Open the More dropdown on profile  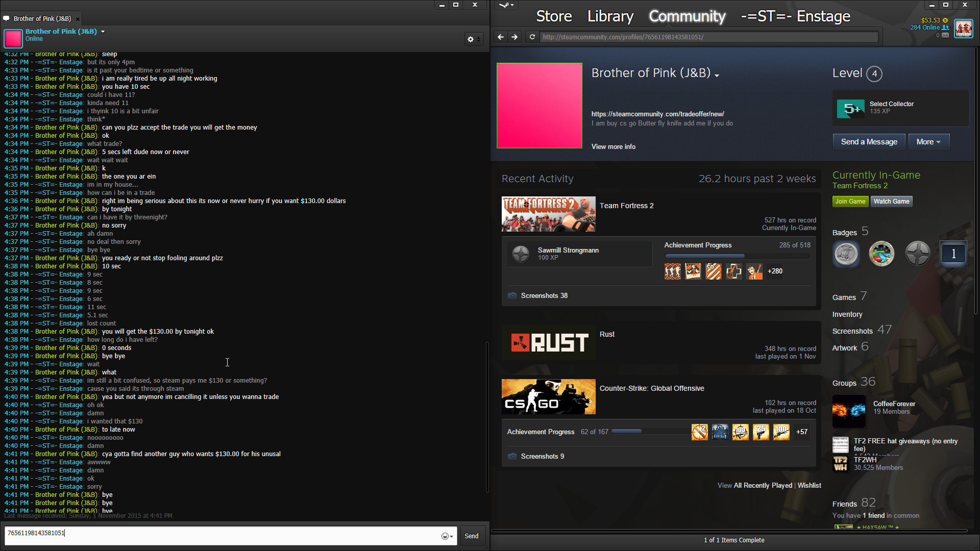(928, 142)
